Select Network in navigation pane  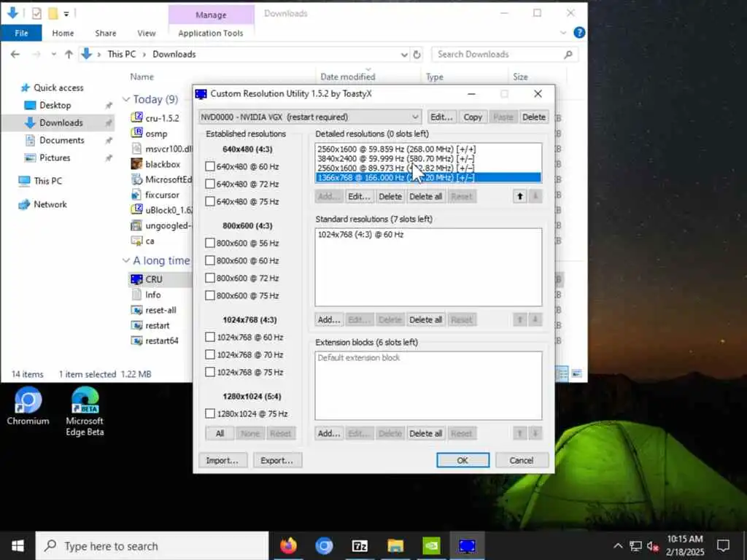point(50,204)
